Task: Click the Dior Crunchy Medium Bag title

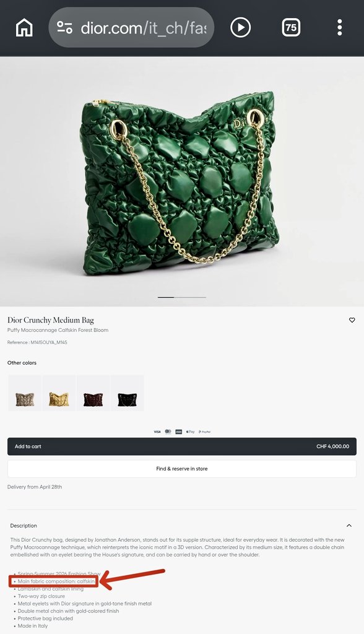Action: (51, 320)
